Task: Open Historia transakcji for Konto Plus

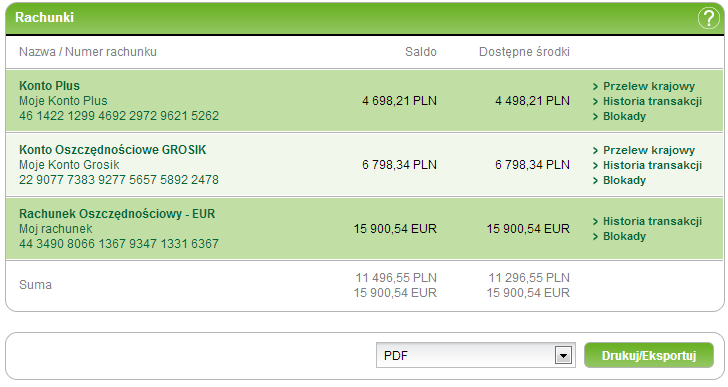Action: click(x=652, y=101)
